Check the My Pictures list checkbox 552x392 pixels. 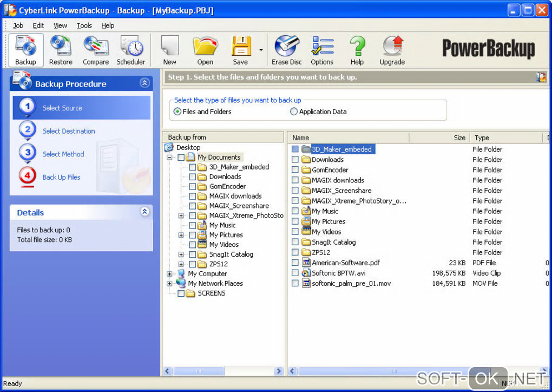[295, 221]
